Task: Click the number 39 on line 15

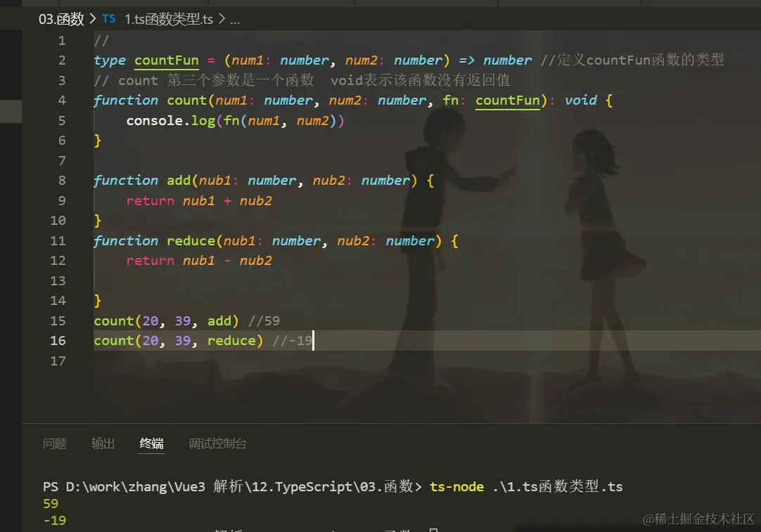Action: tap(183, 320)
